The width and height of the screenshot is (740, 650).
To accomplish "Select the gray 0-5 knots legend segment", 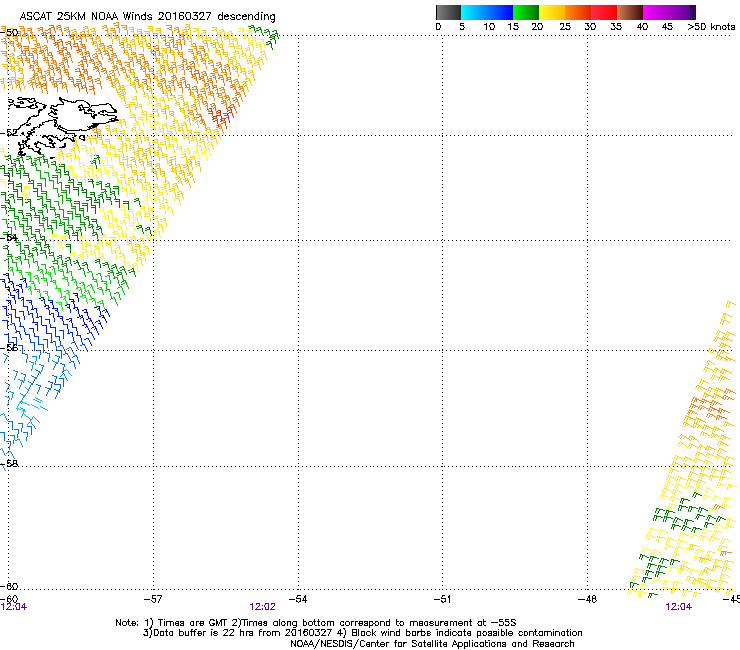I will pyautogui.click(x=448, y=12).
